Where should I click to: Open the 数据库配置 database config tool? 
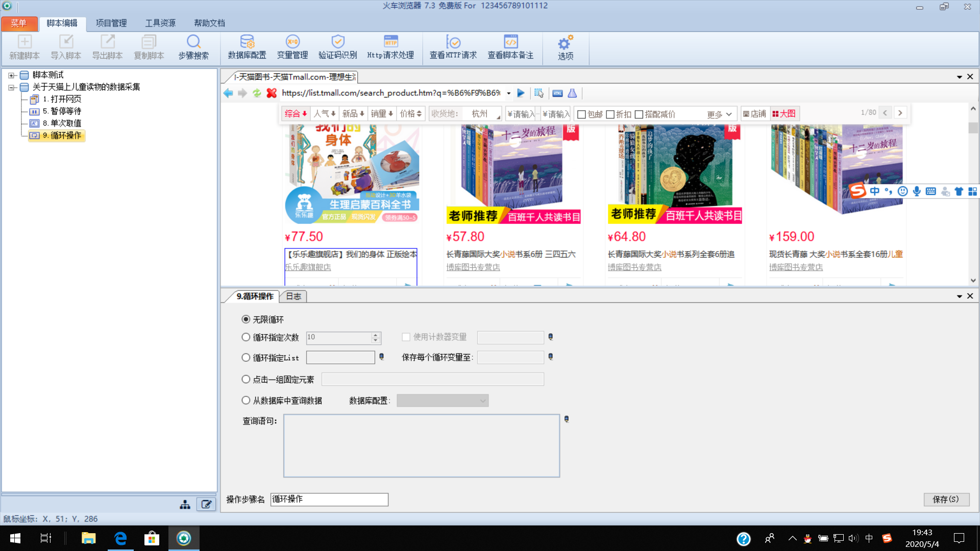(x=247, y=47)
